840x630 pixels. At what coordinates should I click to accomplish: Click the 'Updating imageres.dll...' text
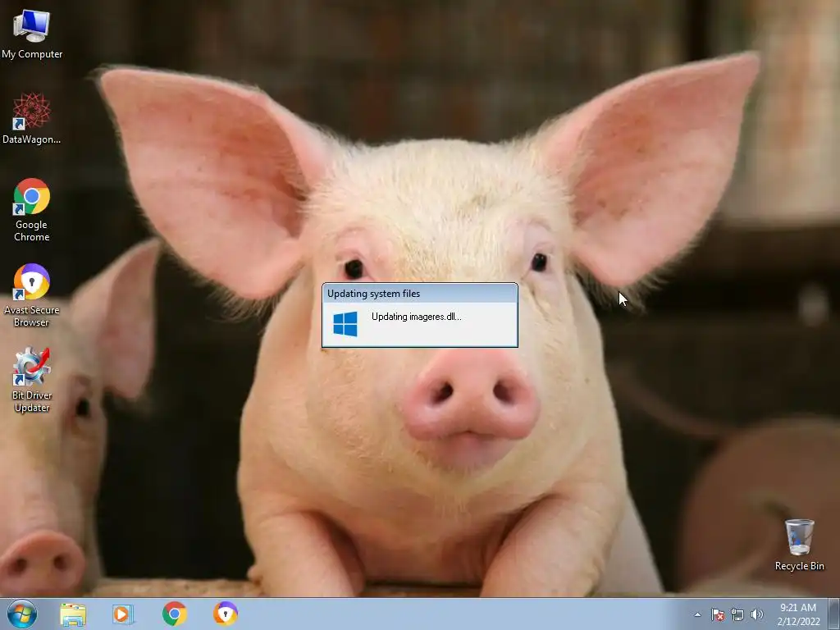coord(416,317)
